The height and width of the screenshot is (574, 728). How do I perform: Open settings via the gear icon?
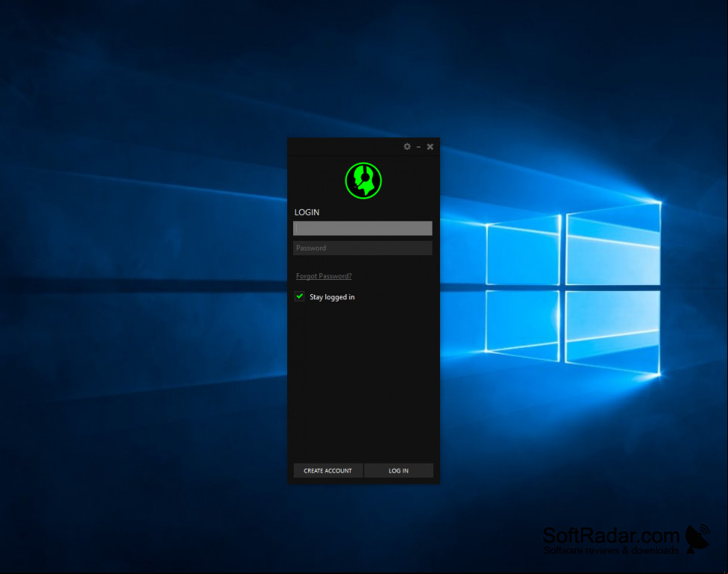pos(407,146)
